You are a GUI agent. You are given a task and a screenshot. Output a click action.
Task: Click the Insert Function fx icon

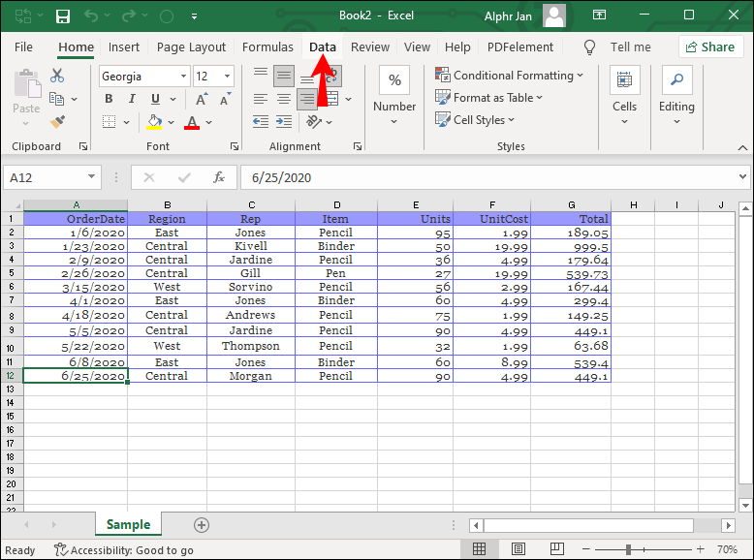(x=219, y=177)
